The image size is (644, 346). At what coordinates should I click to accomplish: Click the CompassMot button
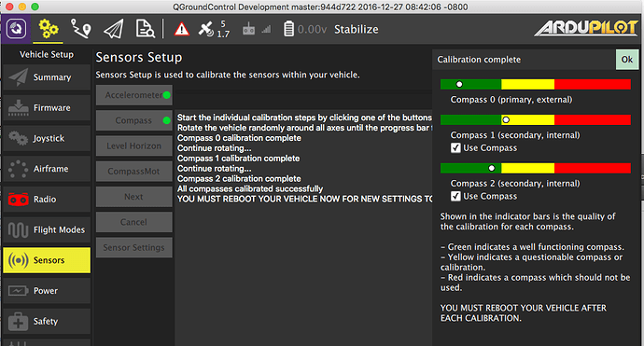click(x=134, y=172)
